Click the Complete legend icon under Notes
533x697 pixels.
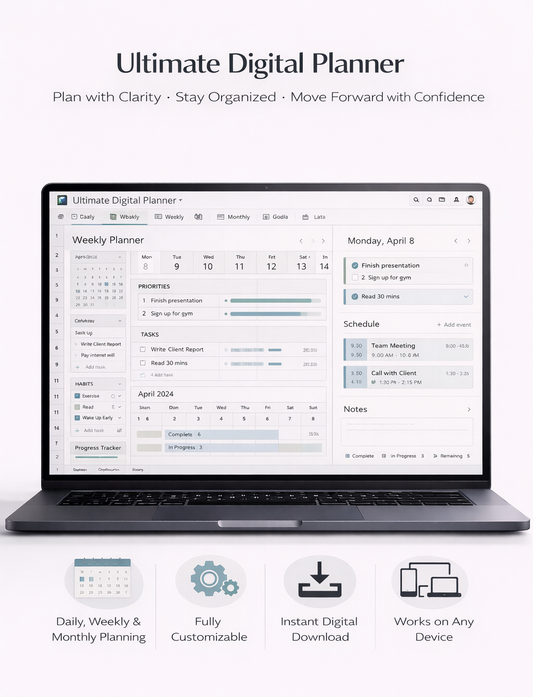(x=348, y=456)
